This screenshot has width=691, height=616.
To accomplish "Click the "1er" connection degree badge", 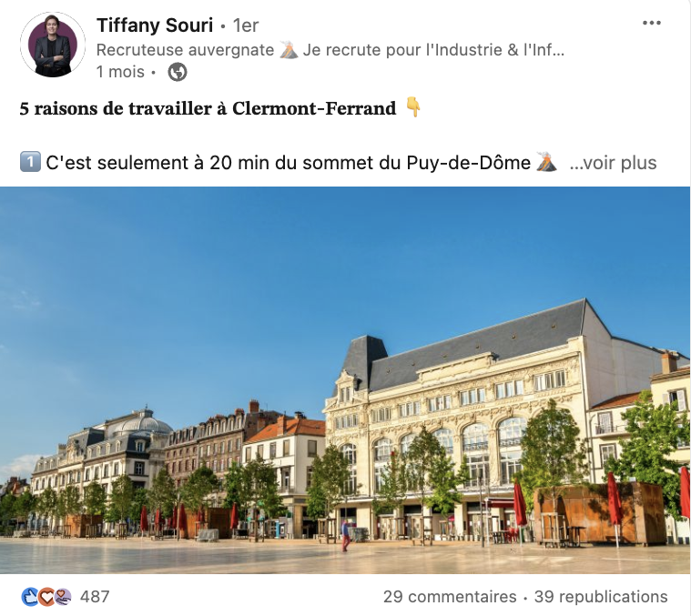I will pyautogui.click(x=246, y=25).
